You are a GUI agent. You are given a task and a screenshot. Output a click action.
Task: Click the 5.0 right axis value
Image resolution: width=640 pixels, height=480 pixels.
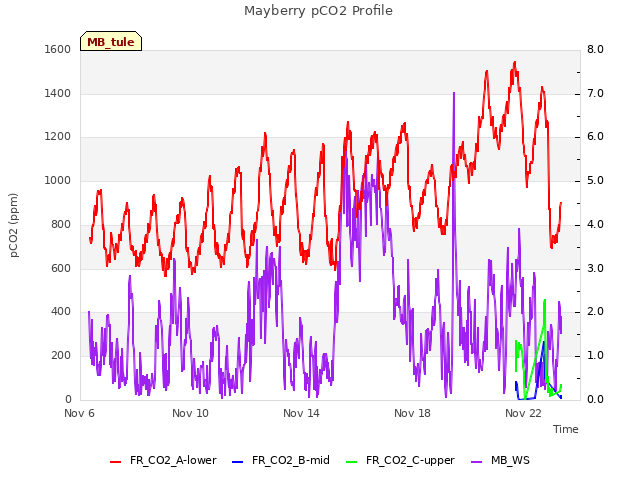(595, 180)
